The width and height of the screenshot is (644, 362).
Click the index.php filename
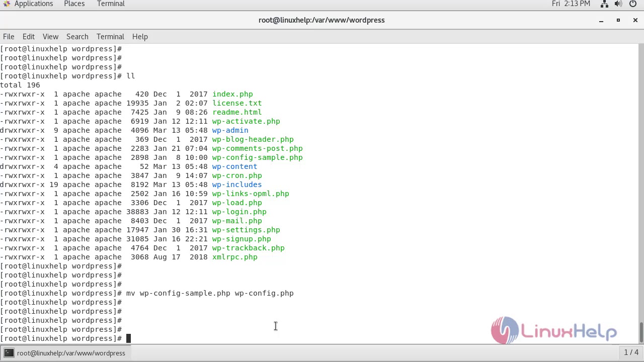[x=232, y=94]
